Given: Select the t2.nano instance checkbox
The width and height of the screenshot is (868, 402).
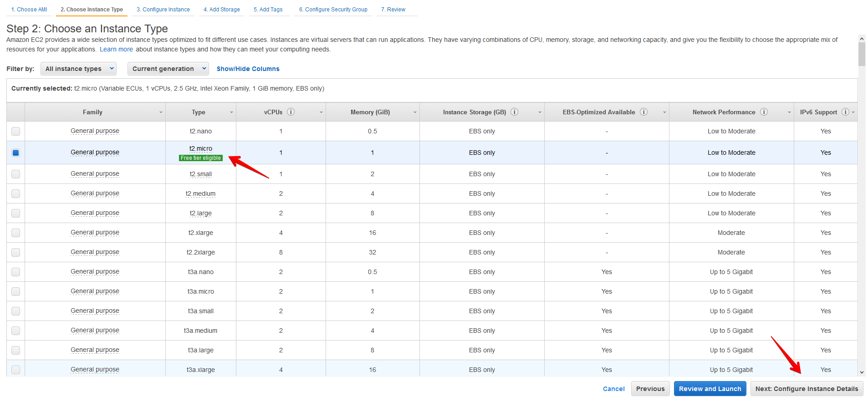Looking at the screenshot, I should 16,131.
